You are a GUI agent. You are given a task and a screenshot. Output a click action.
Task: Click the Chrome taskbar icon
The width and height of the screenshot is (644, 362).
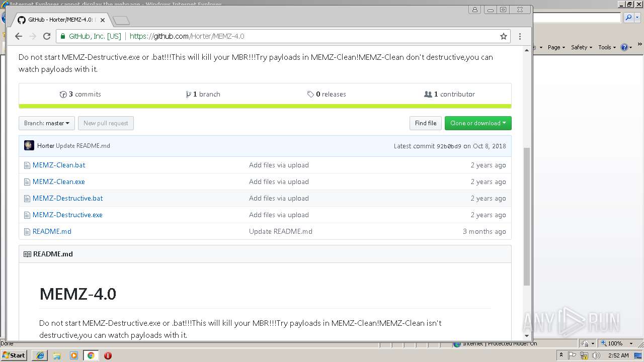(x=91, y=355)
